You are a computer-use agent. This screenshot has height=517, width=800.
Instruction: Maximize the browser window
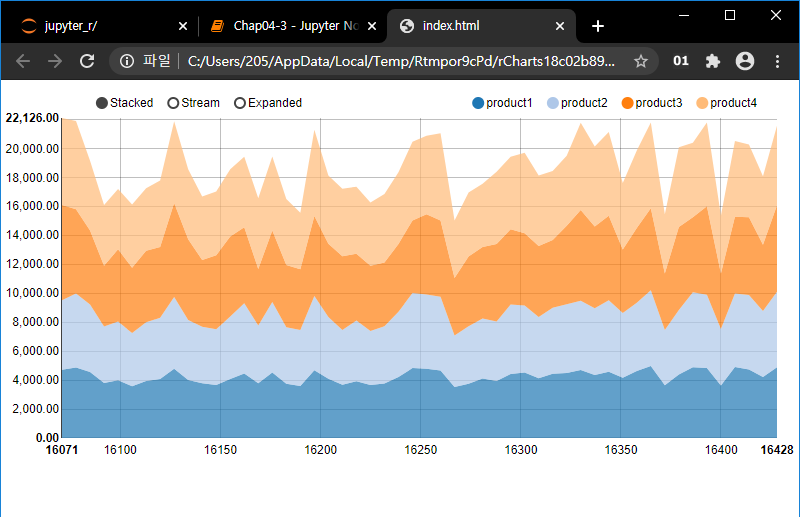tap(730, 15)
